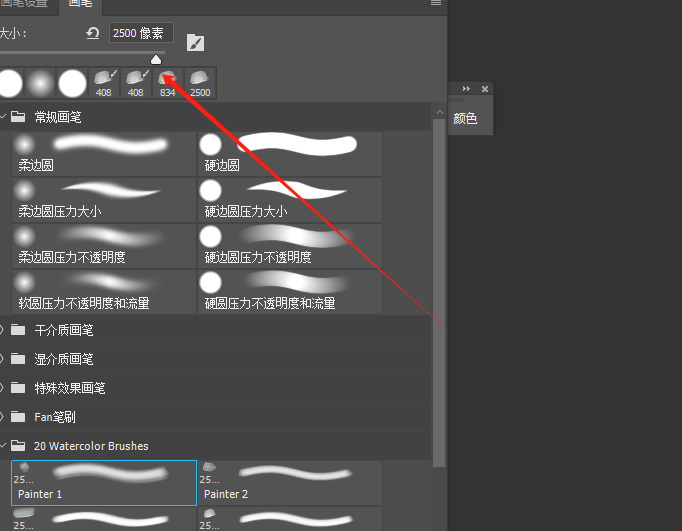Choose the 硬边圆压力大小 brush
Screen dimensions: 682x531
(x=290, y=200)
